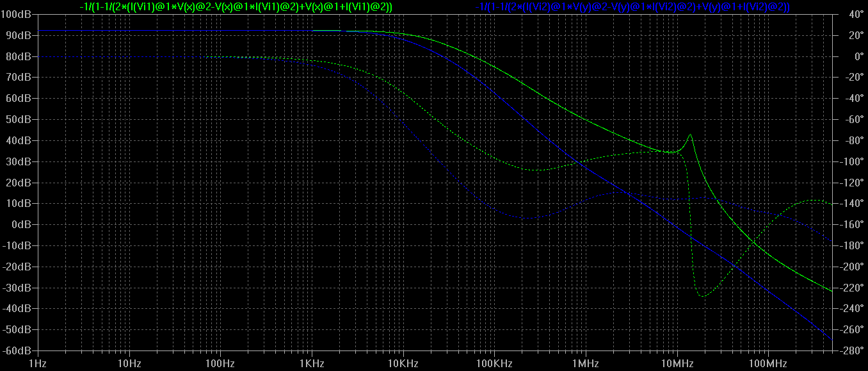
Task: Click the 50dB tick label
Action: (19, 119)
